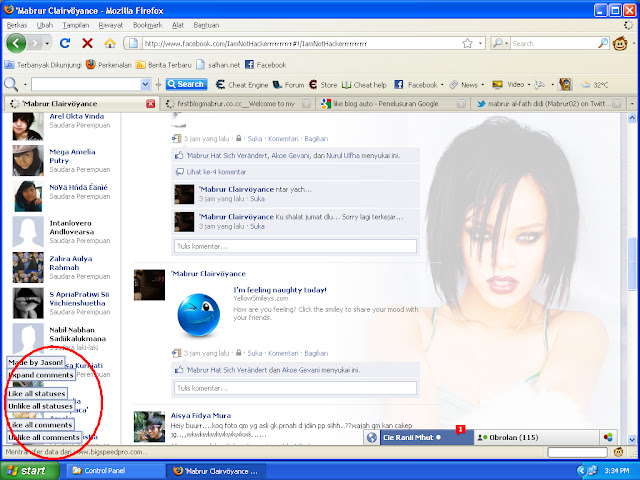The height and width of the screenshot is (480, 640).
Task: Open the Facebook toolbar item's dropdown arrow
Action: (442, 84)
